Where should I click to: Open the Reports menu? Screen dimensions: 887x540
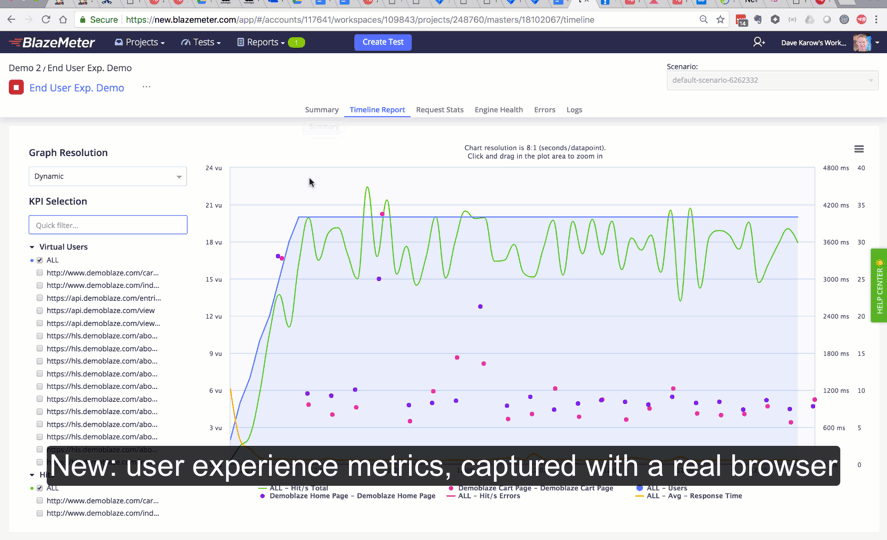point(261,42)
